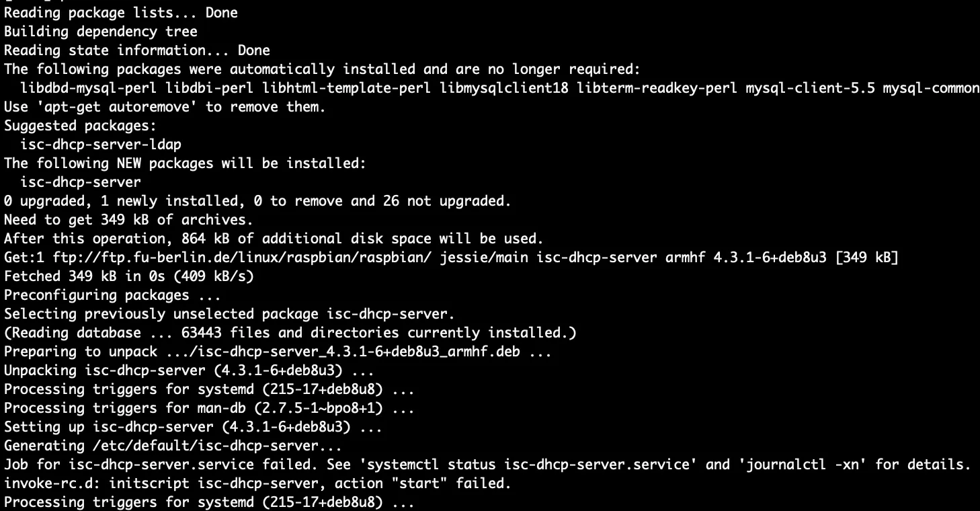
Task: Click the 'Building dependency tree' line
Action: pos(101,32)
